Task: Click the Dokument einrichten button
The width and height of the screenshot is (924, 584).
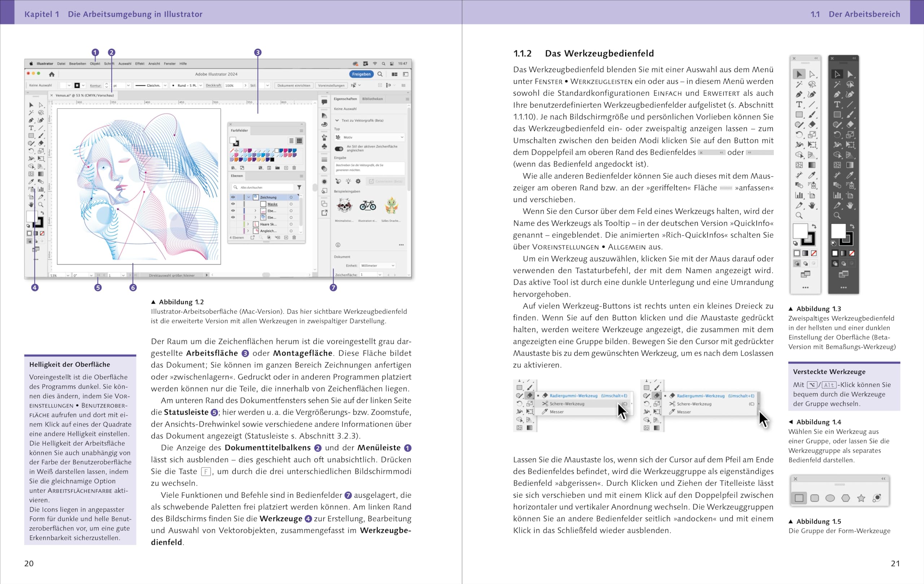Action: coord(294,86)
